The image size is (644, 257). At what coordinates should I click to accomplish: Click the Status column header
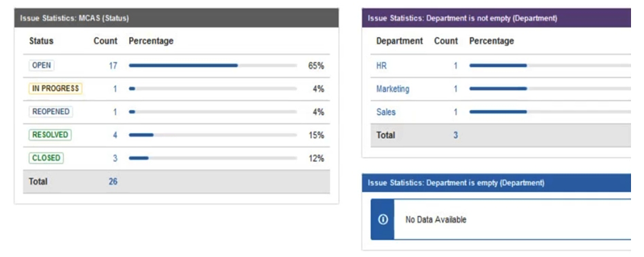tap(41, 41)
